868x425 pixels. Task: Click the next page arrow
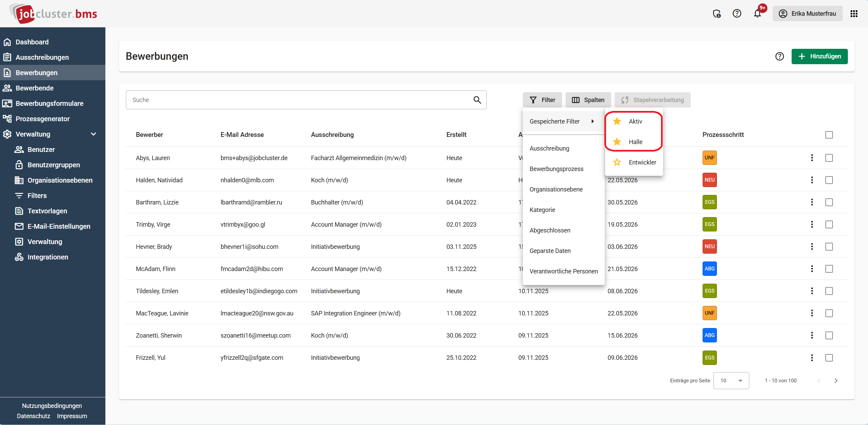point(836,381)
